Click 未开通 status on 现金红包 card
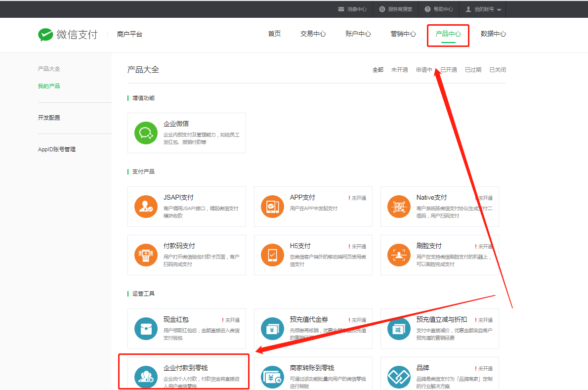The image size is (588, 390). click(231, 320)
